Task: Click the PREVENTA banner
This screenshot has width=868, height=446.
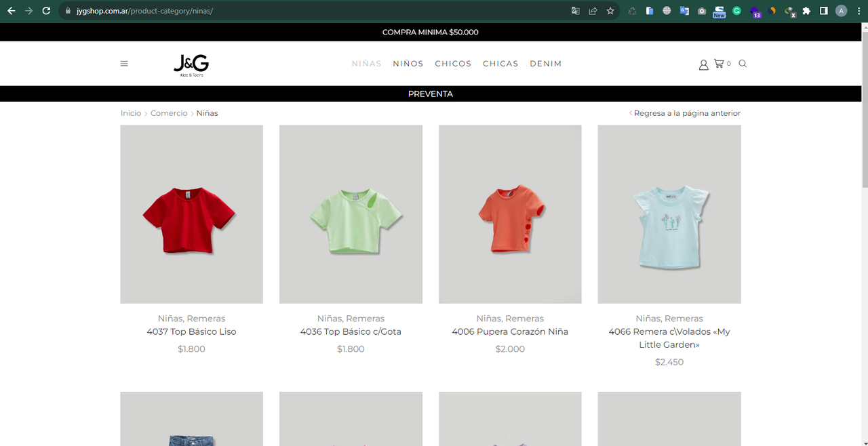Action: [x=431, y=94]
